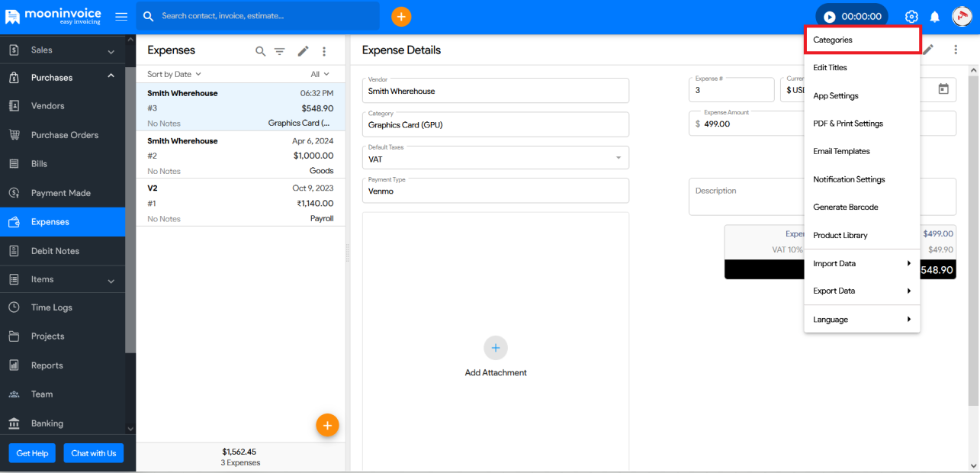
Task: Select Categories from settings menu
Action: coord(862,40)
